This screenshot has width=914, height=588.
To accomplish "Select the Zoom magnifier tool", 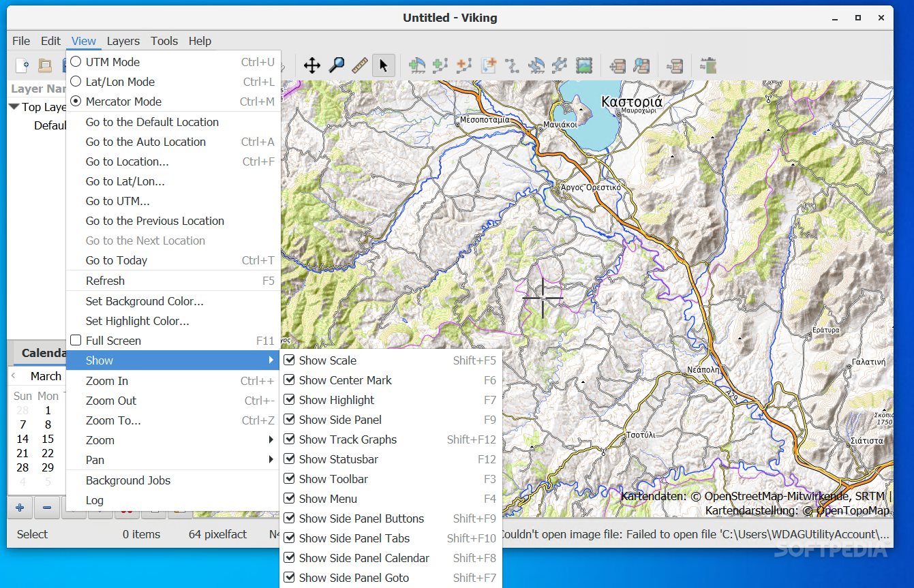I will point(336,65).
